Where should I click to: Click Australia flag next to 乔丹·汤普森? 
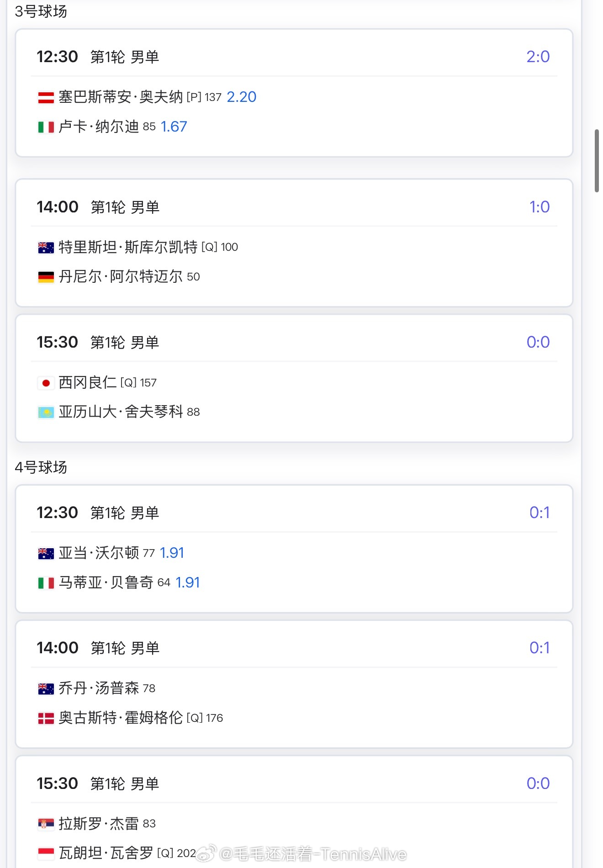(46, 688)
